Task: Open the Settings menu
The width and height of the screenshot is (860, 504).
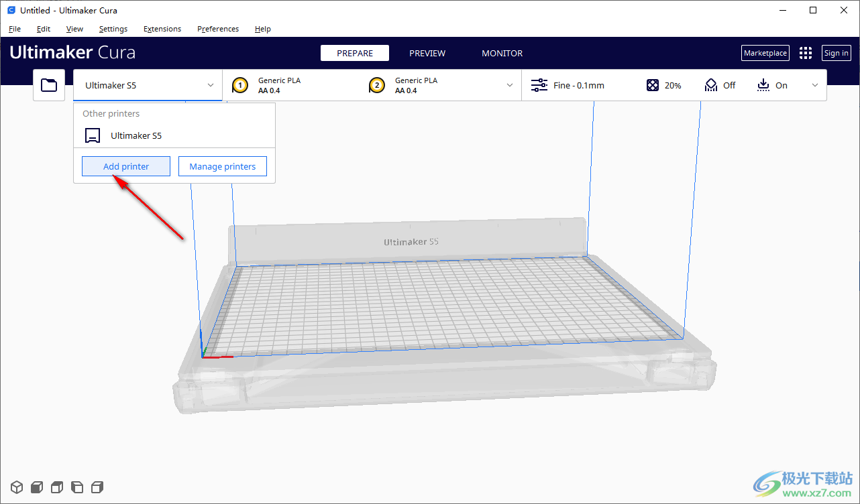Action: coord(113,29)
